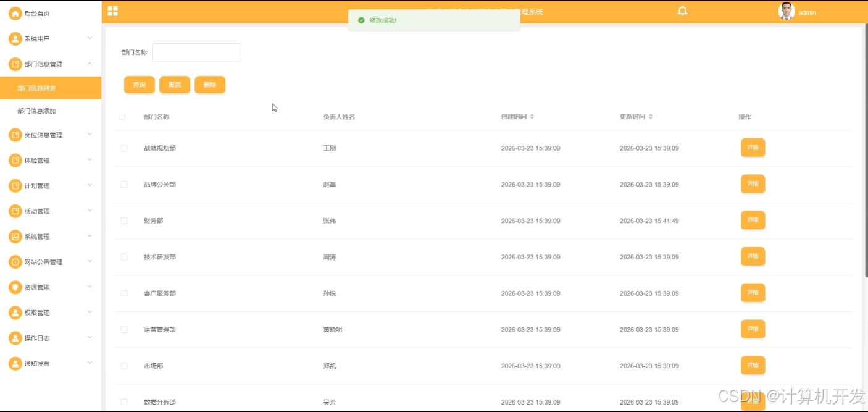Viewport: 868px width, 412px height.
Task: Click the 删除 delete button
Action: tap(210, 85)
